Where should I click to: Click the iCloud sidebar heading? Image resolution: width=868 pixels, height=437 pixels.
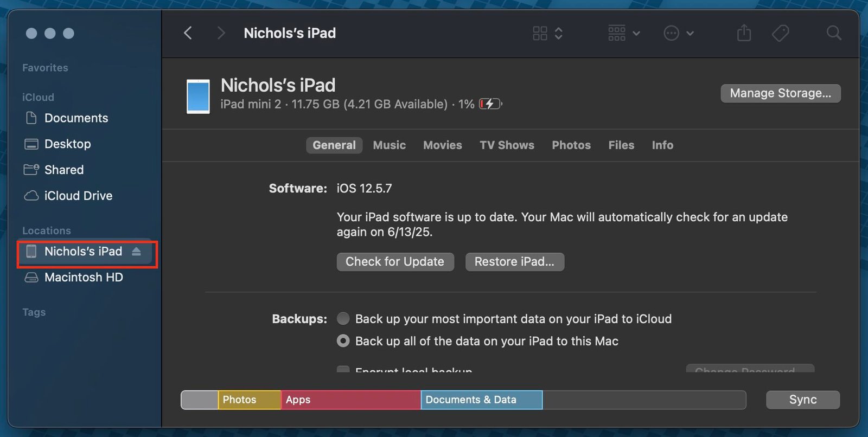tap(38, 98)
